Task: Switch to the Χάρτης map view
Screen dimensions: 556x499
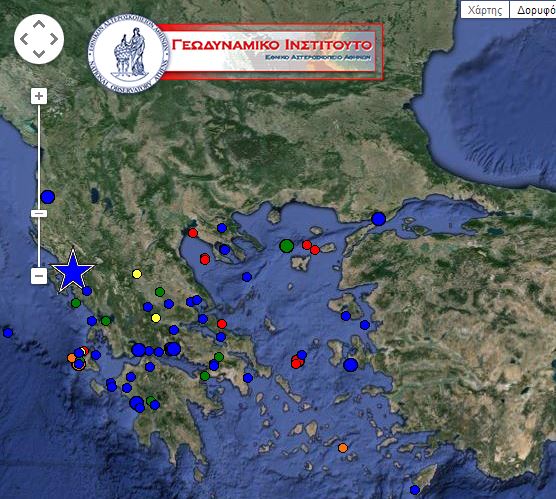Action: 485,10
